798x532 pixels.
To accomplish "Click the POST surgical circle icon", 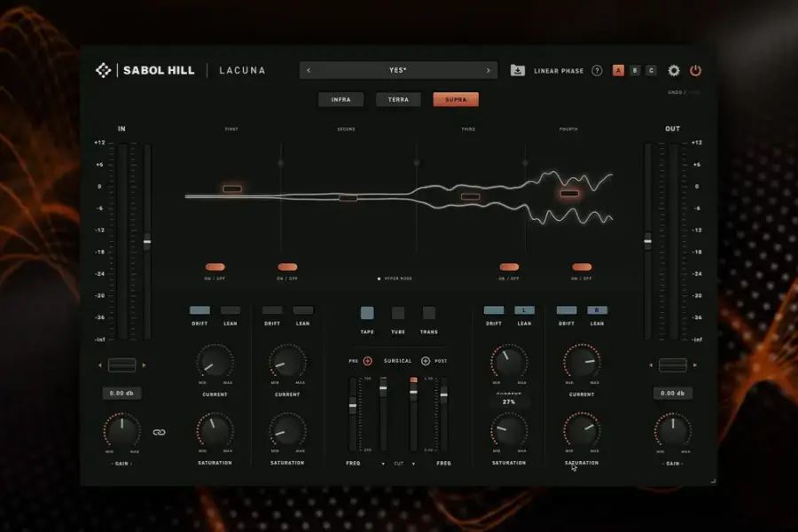I will click(426, 361).
